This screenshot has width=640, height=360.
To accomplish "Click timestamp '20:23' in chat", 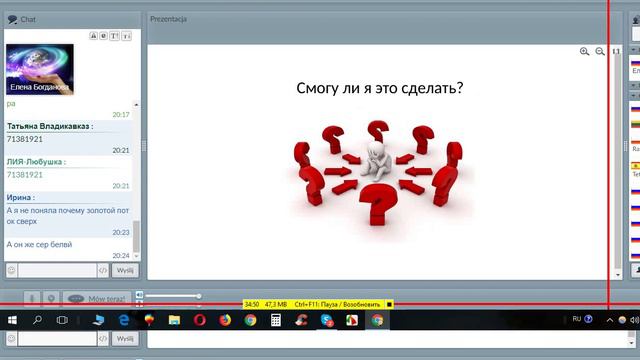I will tap(121, 232).
